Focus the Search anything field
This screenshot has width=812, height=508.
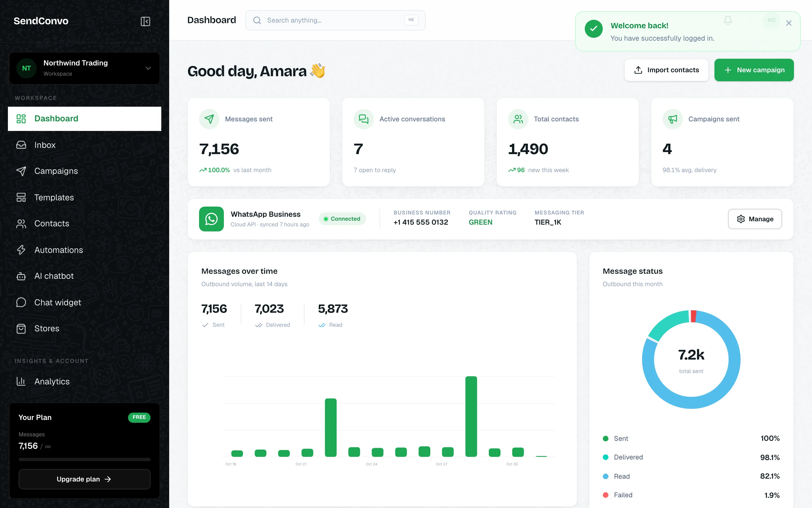point(335,20)
